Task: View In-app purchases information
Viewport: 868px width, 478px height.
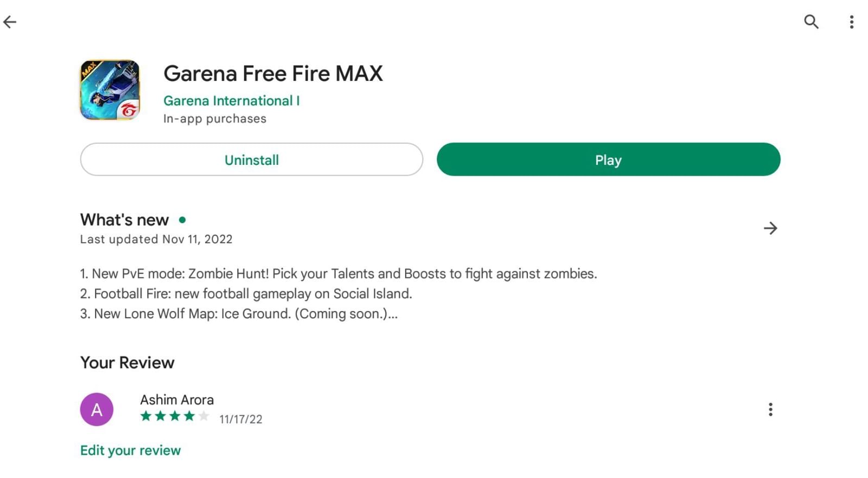Action: click(x=215, y=118)
